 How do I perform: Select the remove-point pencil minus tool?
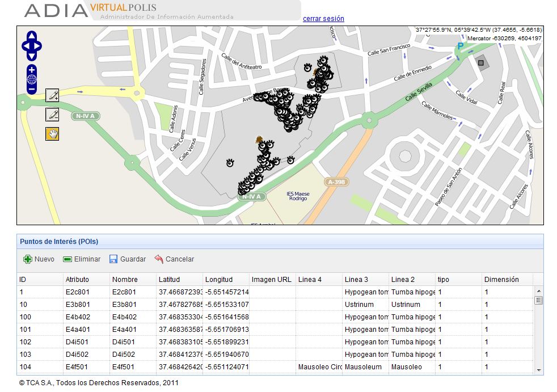(52, 115)
